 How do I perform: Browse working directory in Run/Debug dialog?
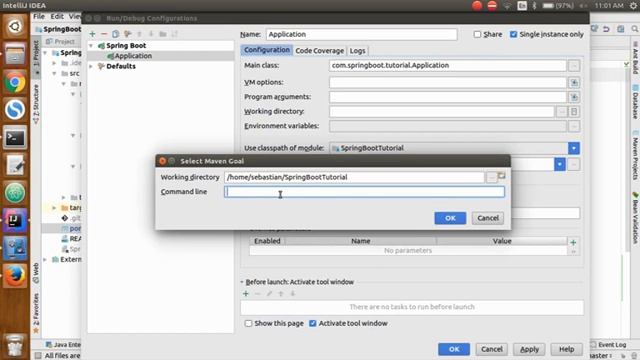(562, 112)
